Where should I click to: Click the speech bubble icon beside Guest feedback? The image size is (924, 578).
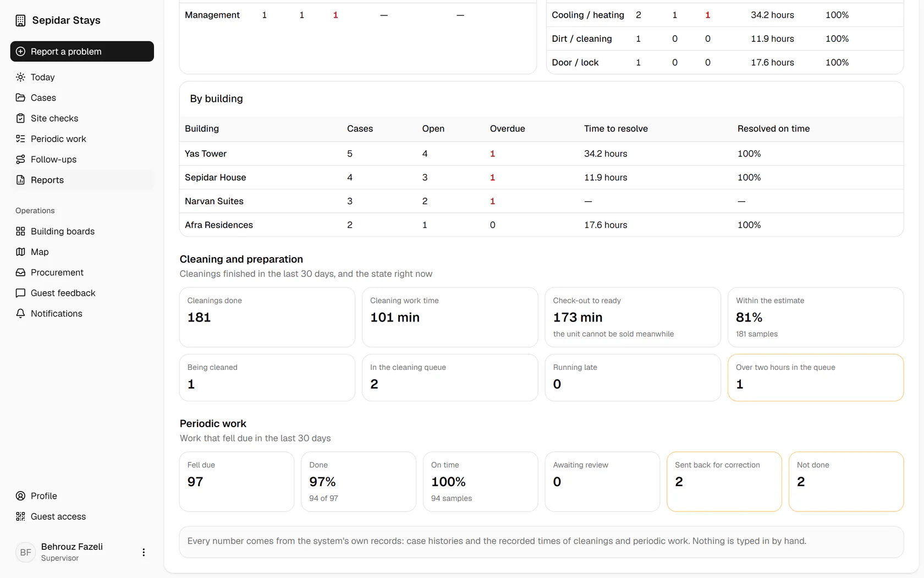coord(20,293)
